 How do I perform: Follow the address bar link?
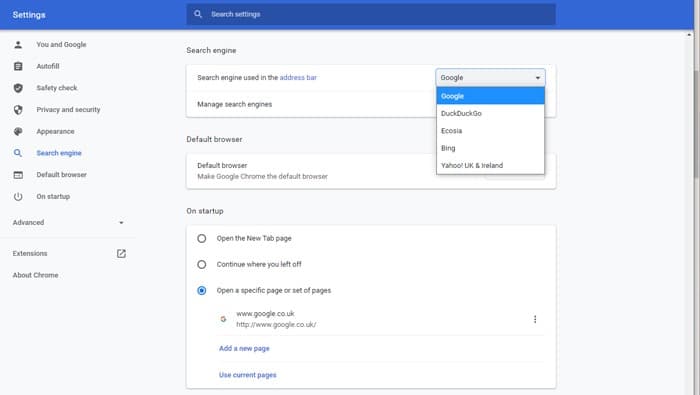(x=298, y=78)
